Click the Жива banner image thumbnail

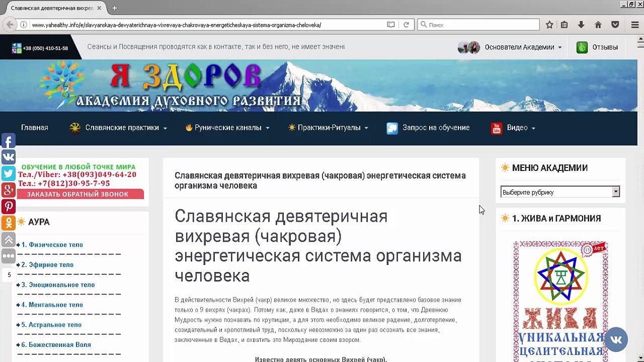coord(560,301)
